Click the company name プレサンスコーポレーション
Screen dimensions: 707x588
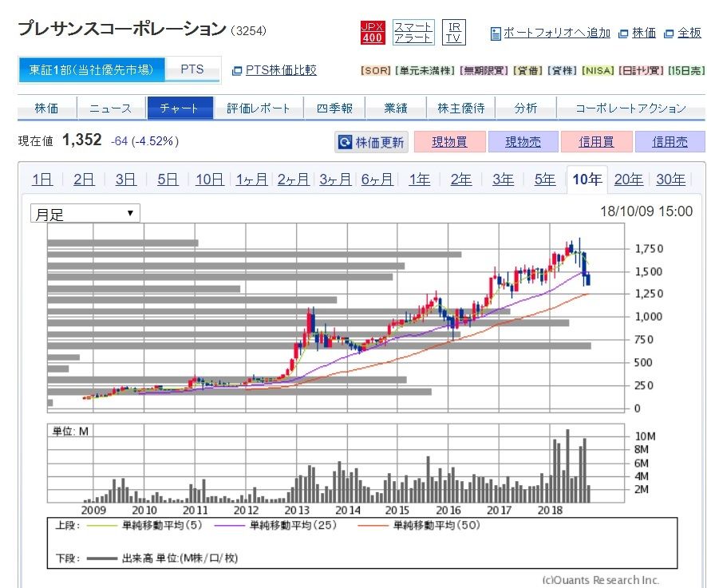pos(122,29)
